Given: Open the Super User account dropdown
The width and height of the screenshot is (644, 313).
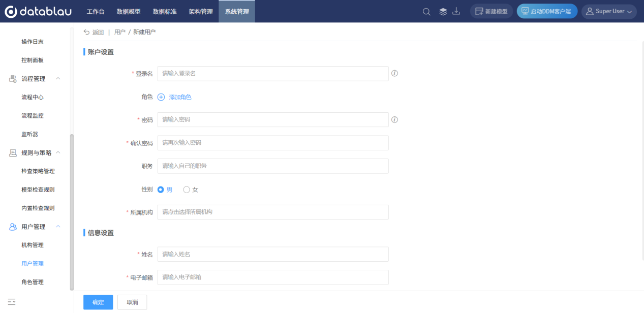Looking at the screenshot, I should [x=609, y=12].
